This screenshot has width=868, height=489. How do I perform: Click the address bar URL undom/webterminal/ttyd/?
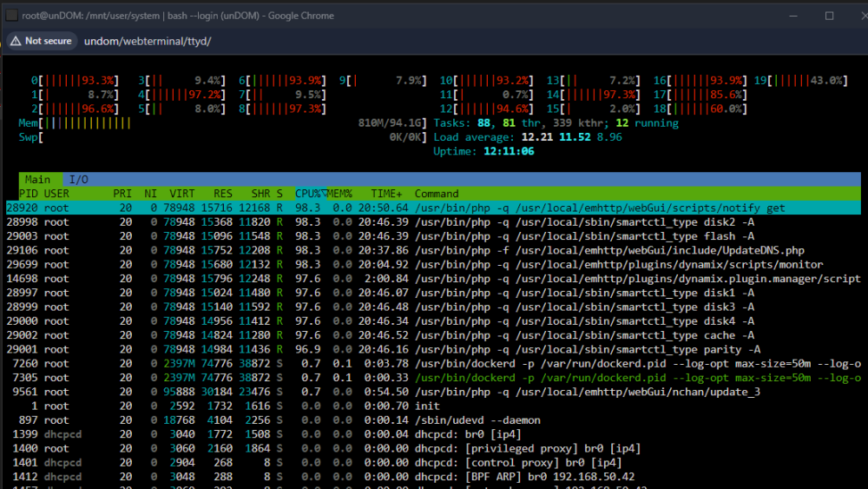tap(148, 42)
